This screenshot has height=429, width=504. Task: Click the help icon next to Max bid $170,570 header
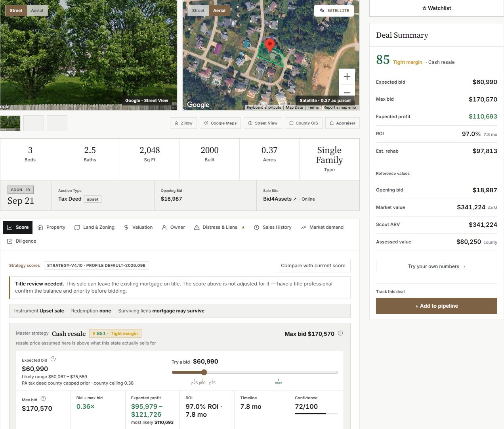[340, 333]
